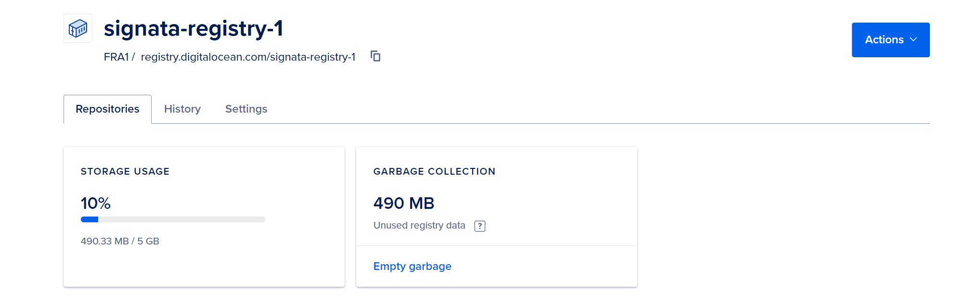The height and width of the screenshot is (307, 980).
Task: Click the Unused registry data label
Action: pyautogui.click(x=419, y=225)
